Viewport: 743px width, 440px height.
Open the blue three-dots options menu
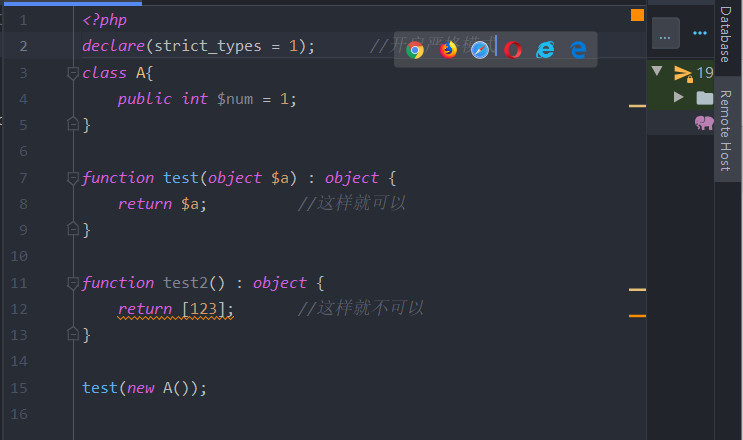click(700, 33)
